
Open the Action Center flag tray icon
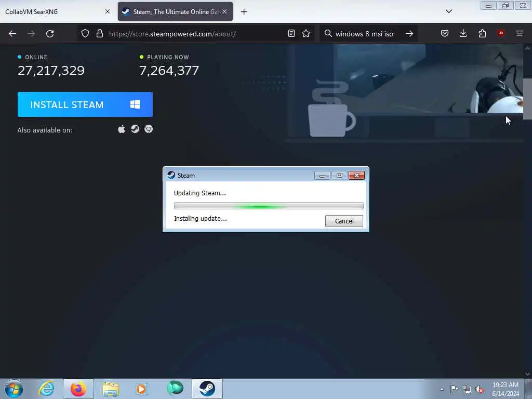[454, 389]
